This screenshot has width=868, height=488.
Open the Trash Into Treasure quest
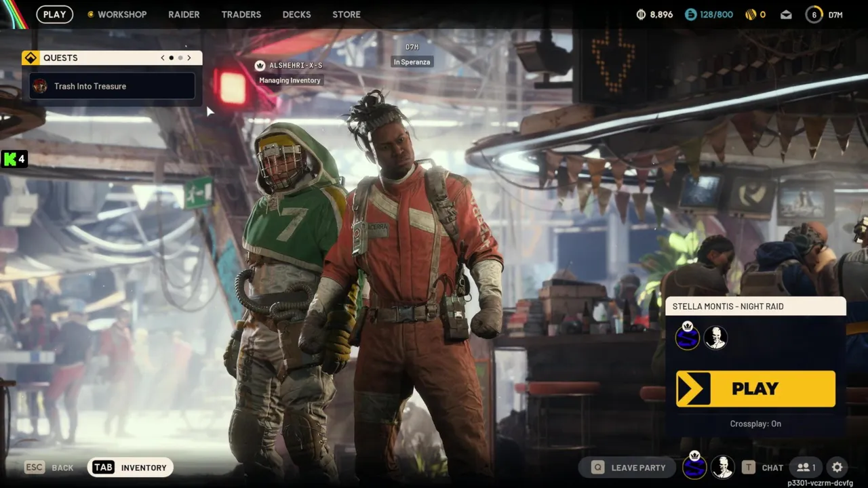(x=112, y=86)
